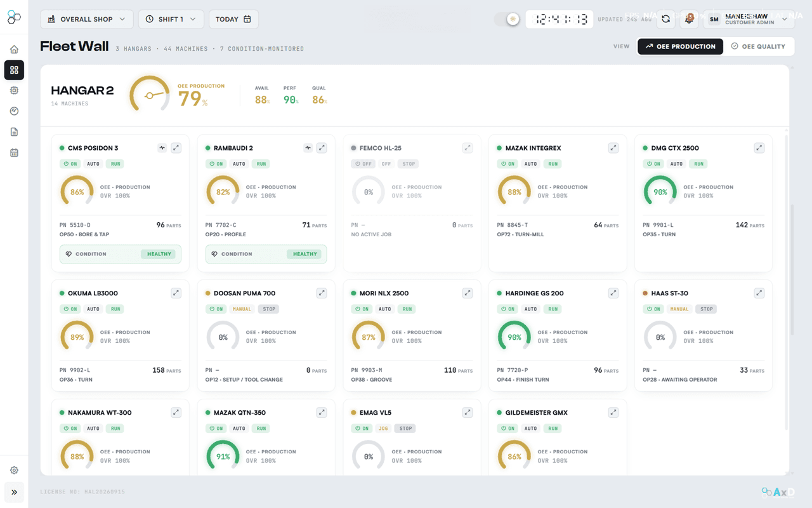Expand the OKUMA LB3000 card
Viewport: 812px width, 508px height.
click(x=176, y=293)
